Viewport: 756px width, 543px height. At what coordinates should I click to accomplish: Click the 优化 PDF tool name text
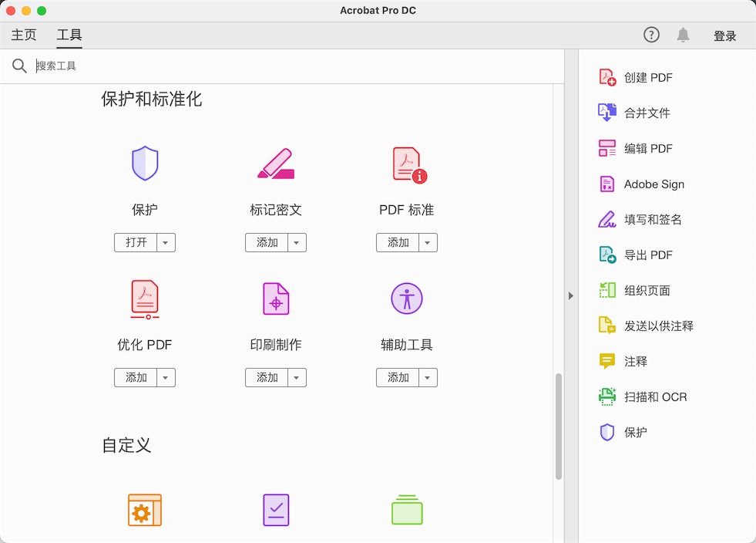[145, 345]
